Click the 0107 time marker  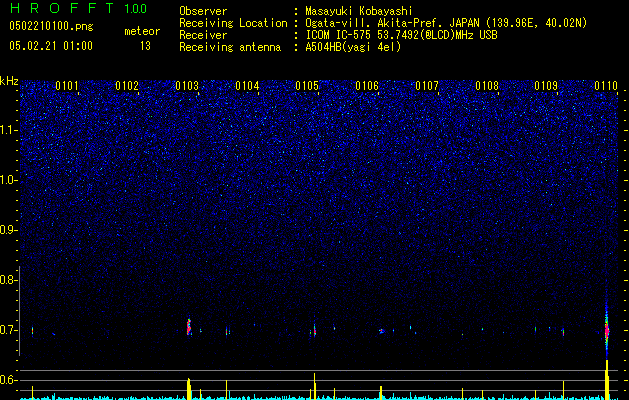tap(427, 86)
